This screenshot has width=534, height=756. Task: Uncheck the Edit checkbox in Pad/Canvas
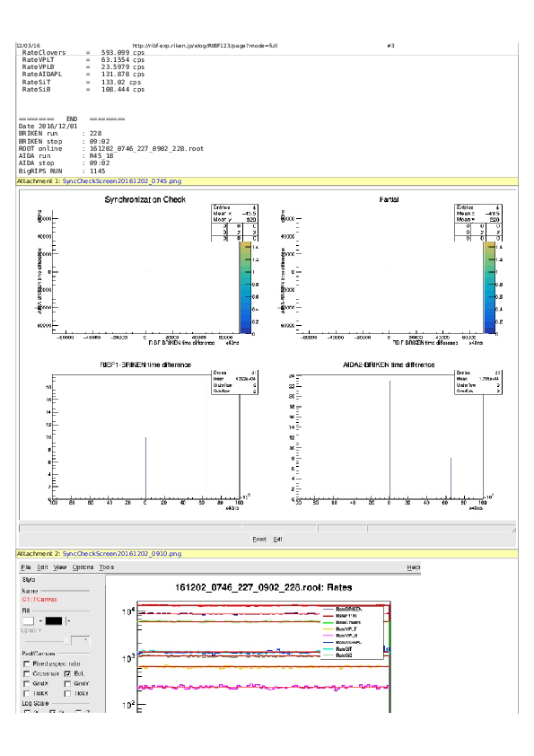tap(67, 674)
